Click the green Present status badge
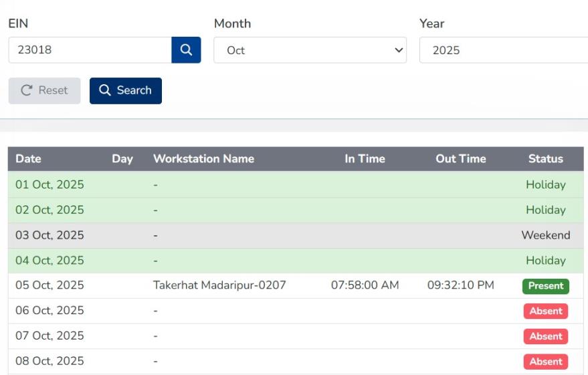Viewport: 588px width, 375px height. click(545, 286)
